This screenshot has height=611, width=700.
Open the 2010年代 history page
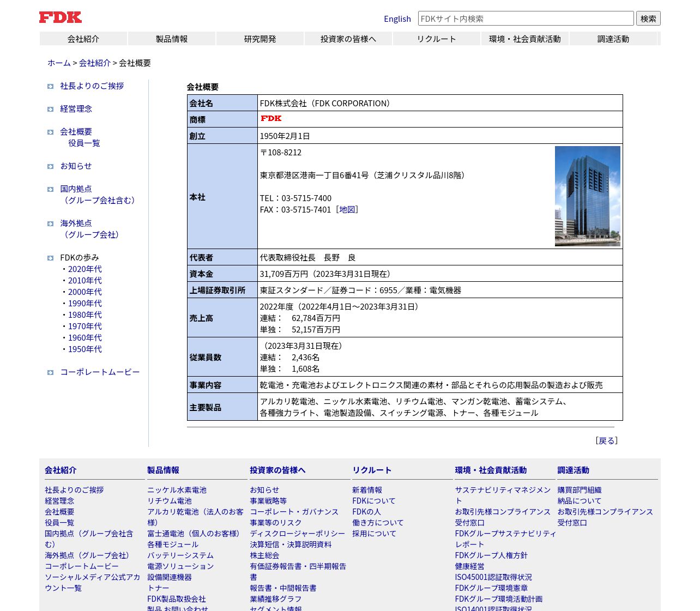point(85,281)
